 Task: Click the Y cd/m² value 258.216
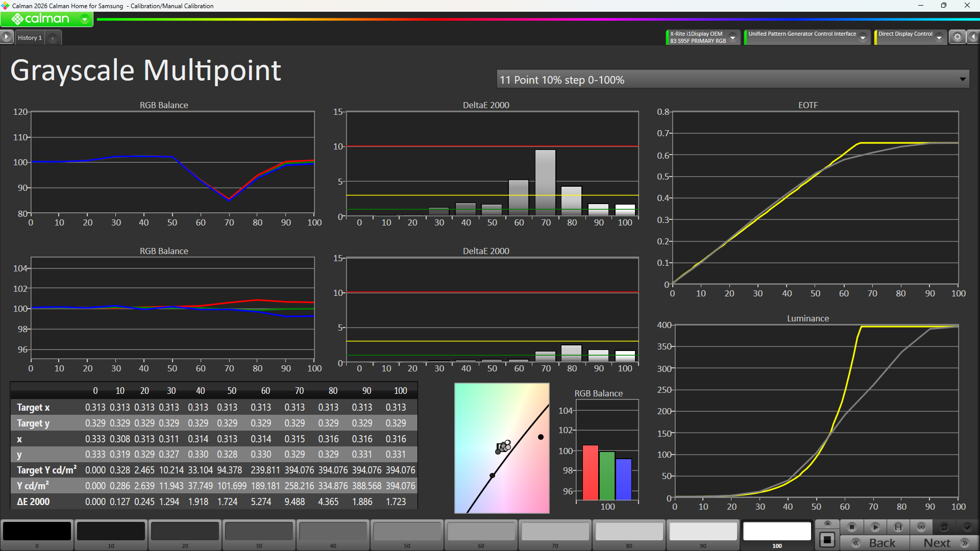tap(299, 486)
